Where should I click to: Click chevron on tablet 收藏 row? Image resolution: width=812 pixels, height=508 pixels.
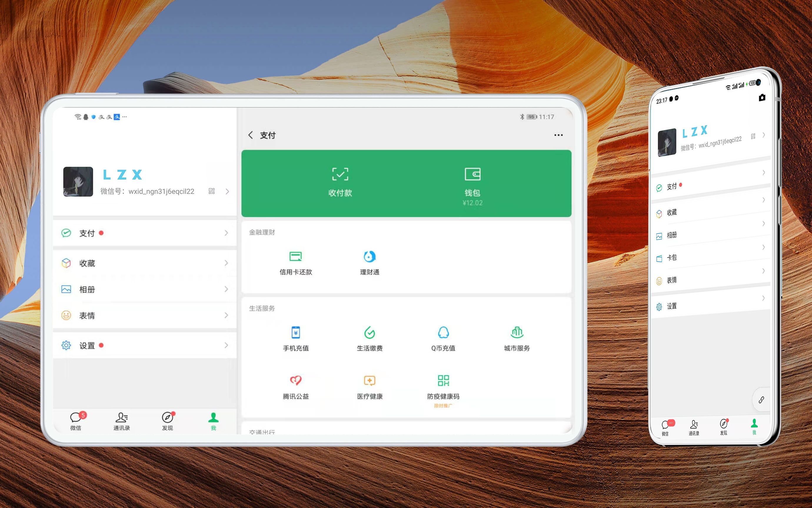[226, 263]
